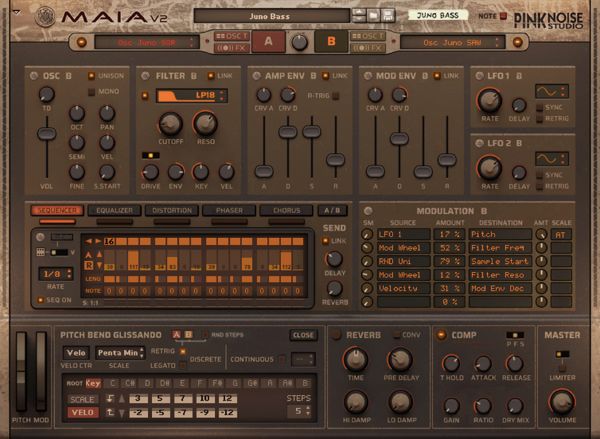Open the LP18 filter type dropdown
The image size is (600, 439).
[191, 95]
